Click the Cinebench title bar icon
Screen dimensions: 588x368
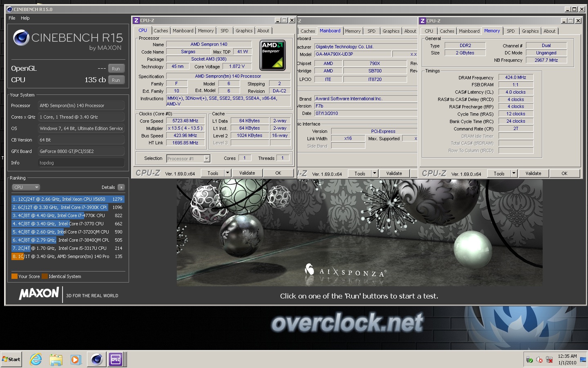(x=10, y=9)
